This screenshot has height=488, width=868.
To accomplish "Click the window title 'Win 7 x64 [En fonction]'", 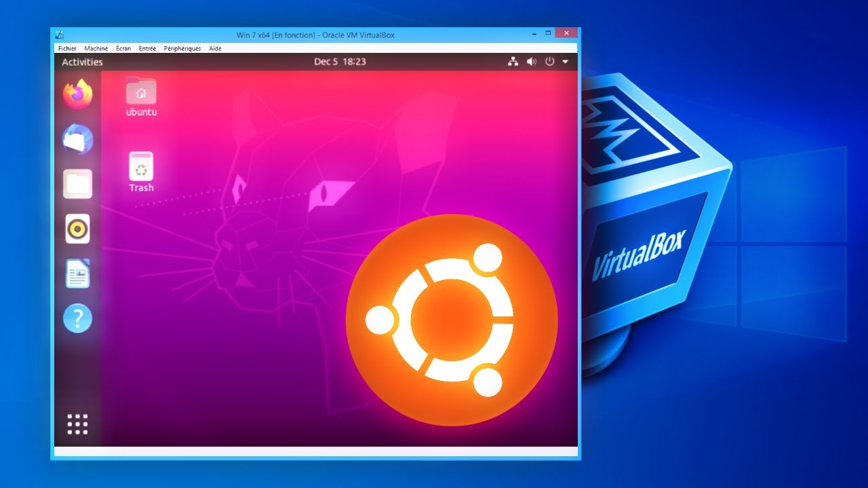I will (275, 35).
